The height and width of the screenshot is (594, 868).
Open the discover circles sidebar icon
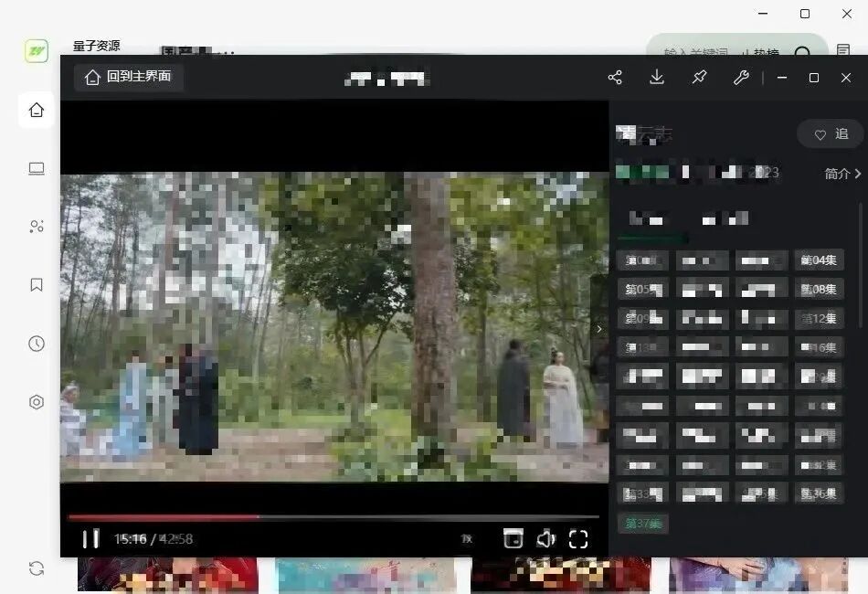[37, 227]
